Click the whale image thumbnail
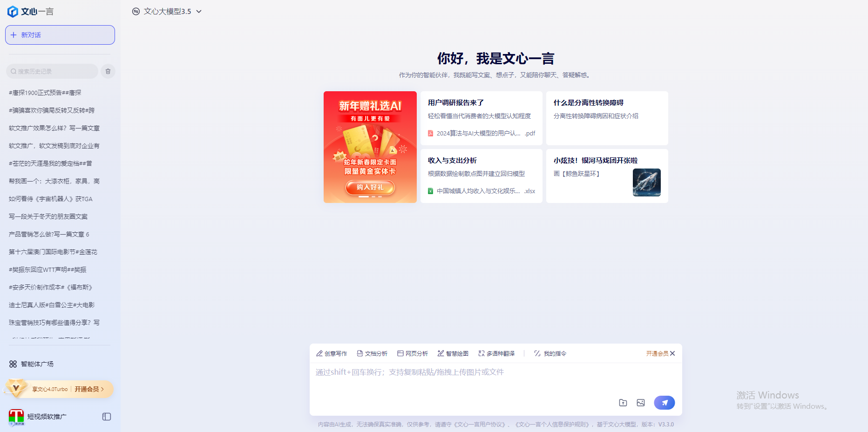Viewport: 868px width, 432px height. tap(647, 182)
